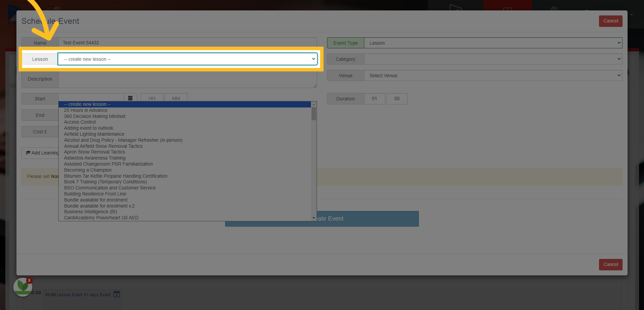Click the Start time HH field
Viewport: 644px width, 310px height.
[x=152, y=98]
